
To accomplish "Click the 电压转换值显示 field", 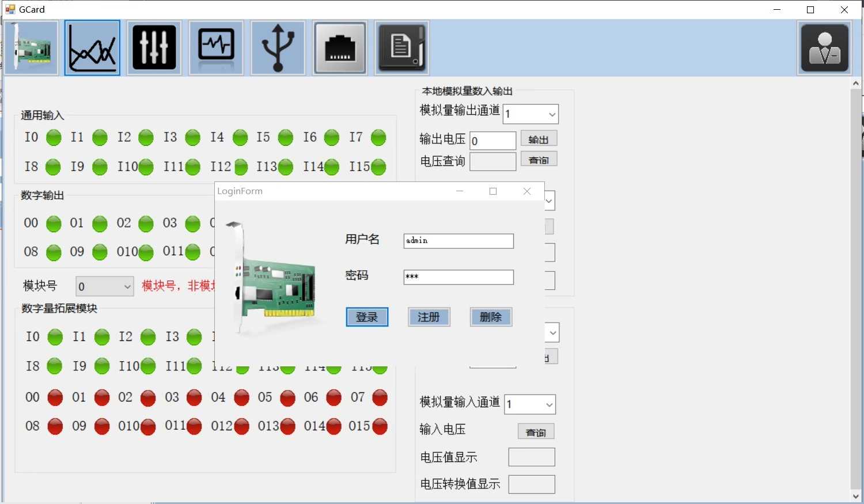I will tap(532, 484).
